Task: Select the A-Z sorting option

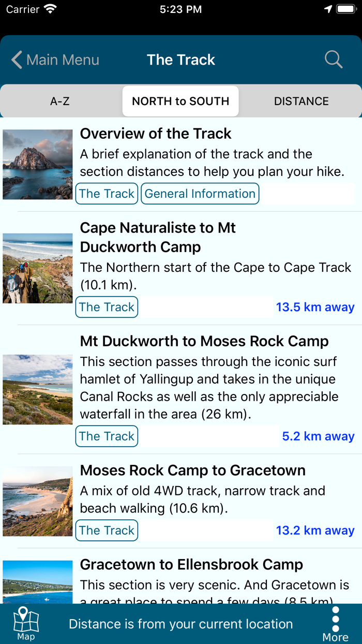Action: (60, 101)
